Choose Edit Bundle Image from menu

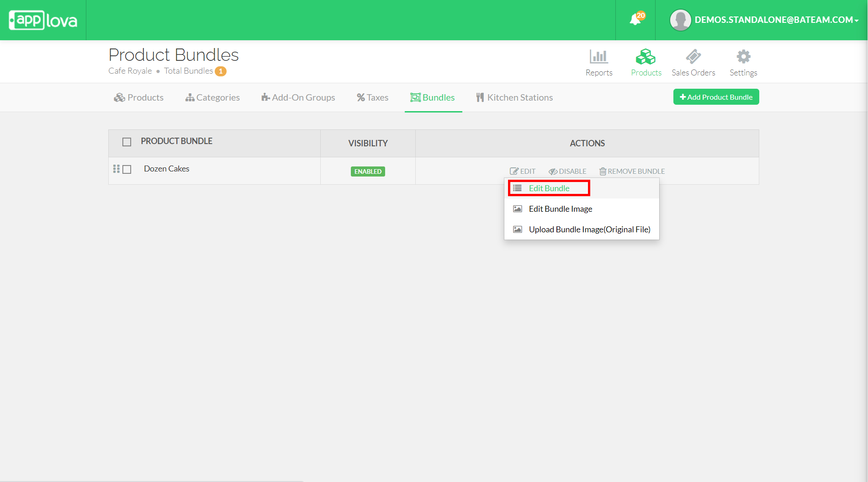[x=560, y=209]
